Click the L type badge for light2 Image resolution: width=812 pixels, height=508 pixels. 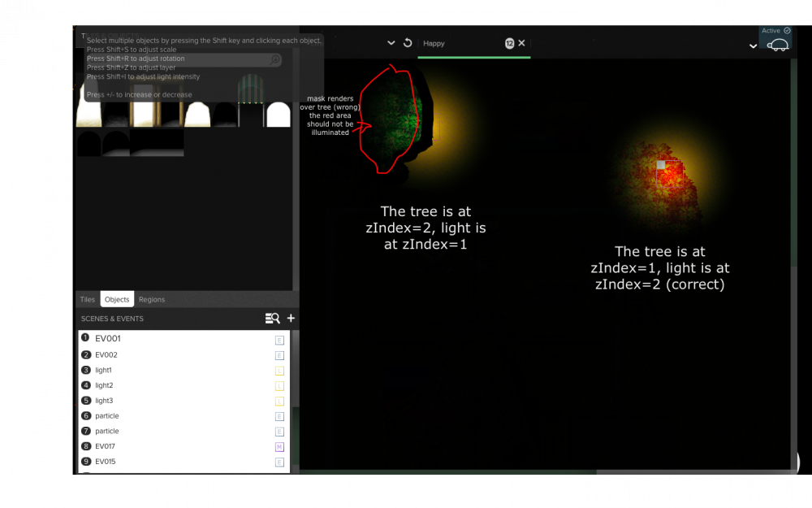[x=279, y=386]
